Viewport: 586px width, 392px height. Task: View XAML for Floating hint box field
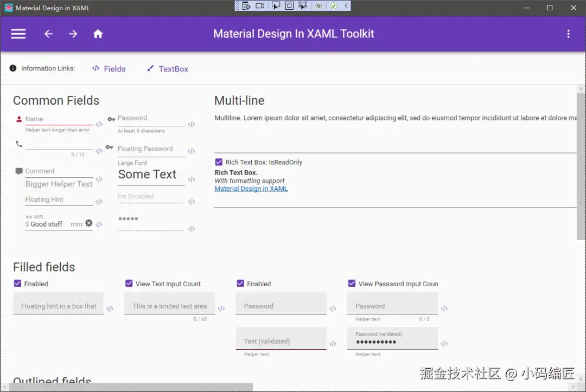110,309
